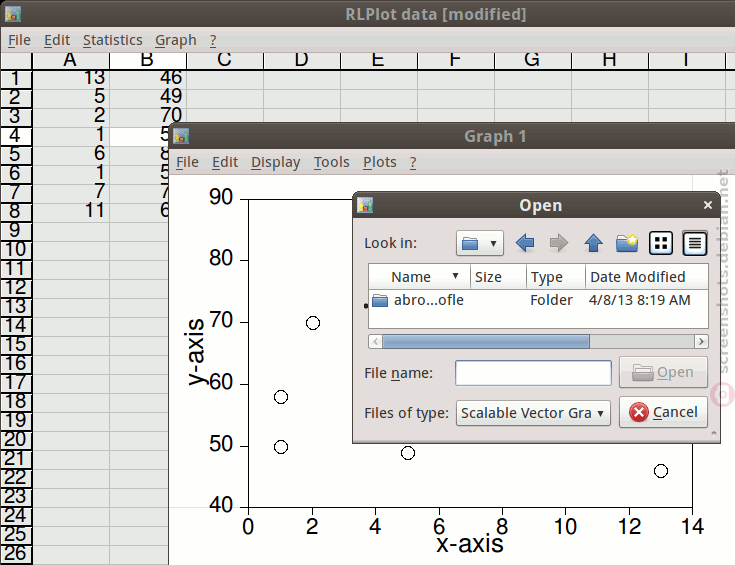Click the forward arrow in Open dialog

(x=559, y=243)
